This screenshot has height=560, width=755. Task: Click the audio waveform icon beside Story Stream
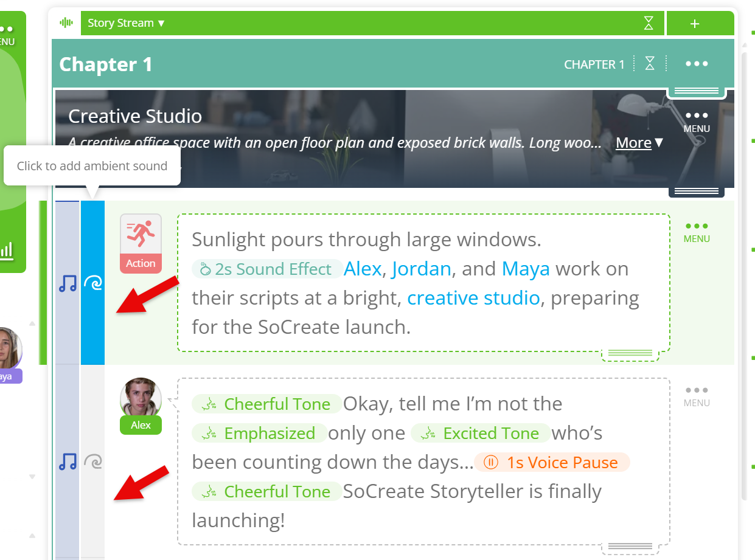click(66, 23)
